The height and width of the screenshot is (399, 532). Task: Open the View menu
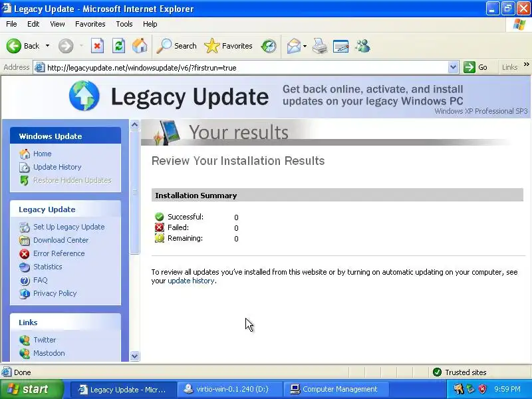57,24
